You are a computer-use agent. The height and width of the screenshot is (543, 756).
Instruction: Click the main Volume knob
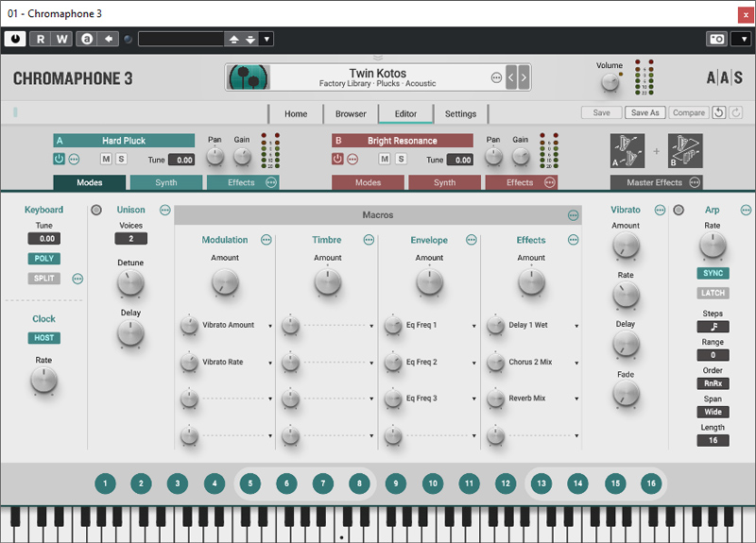[x=610, y=82]
